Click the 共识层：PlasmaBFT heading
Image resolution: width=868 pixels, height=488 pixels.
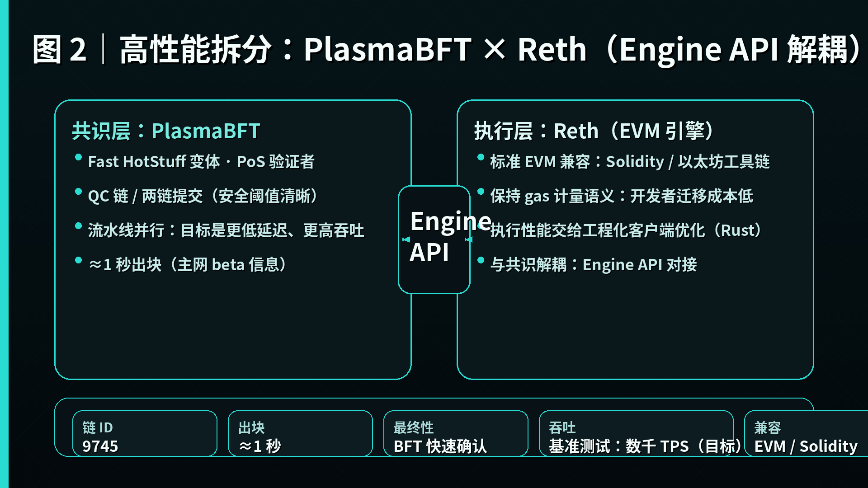tap(166, 131)
